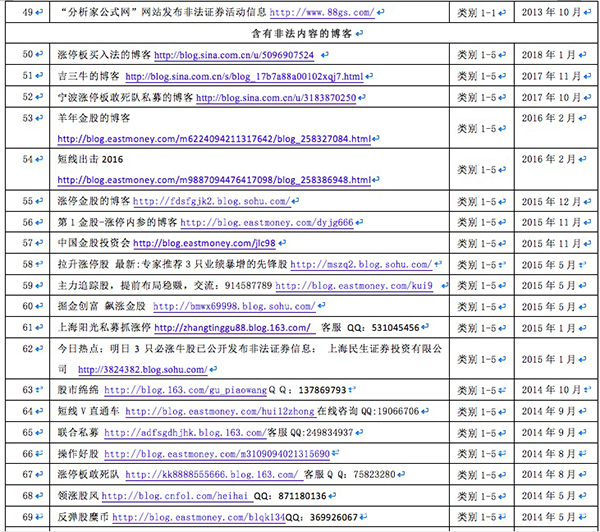Open the blog.eastmoney.com/jlc98 link
This screenshot has width=600, height=532.
pyautogui.click(x=204, y=243)
